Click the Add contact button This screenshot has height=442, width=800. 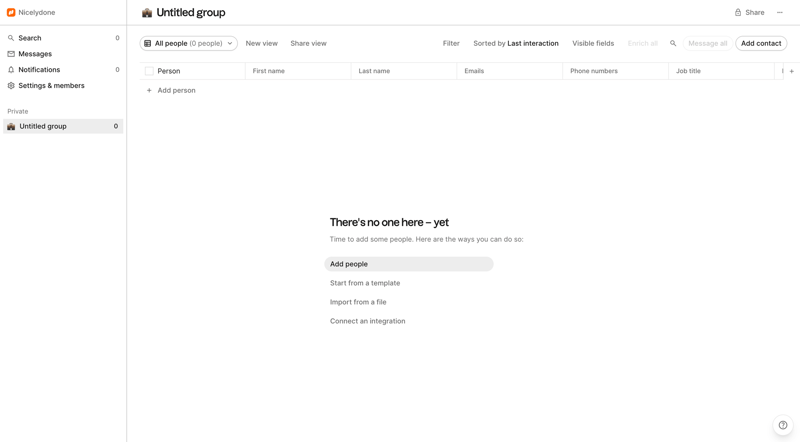761,43
